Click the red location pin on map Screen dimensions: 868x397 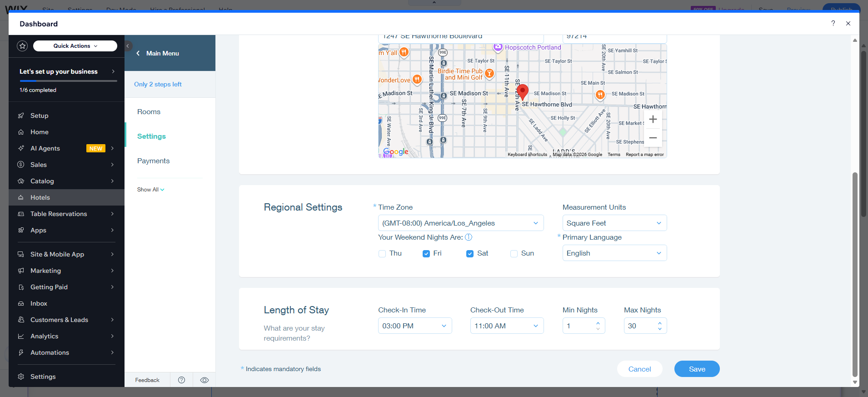(x=523, y=91)
